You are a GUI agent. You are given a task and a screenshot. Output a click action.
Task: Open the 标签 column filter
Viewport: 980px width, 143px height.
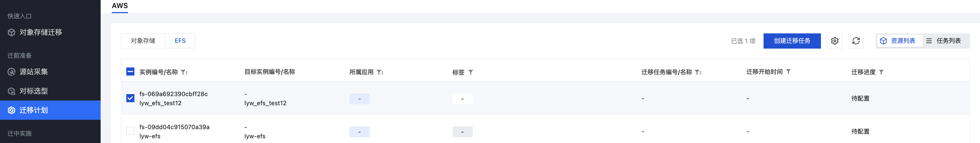pos(471,72)
